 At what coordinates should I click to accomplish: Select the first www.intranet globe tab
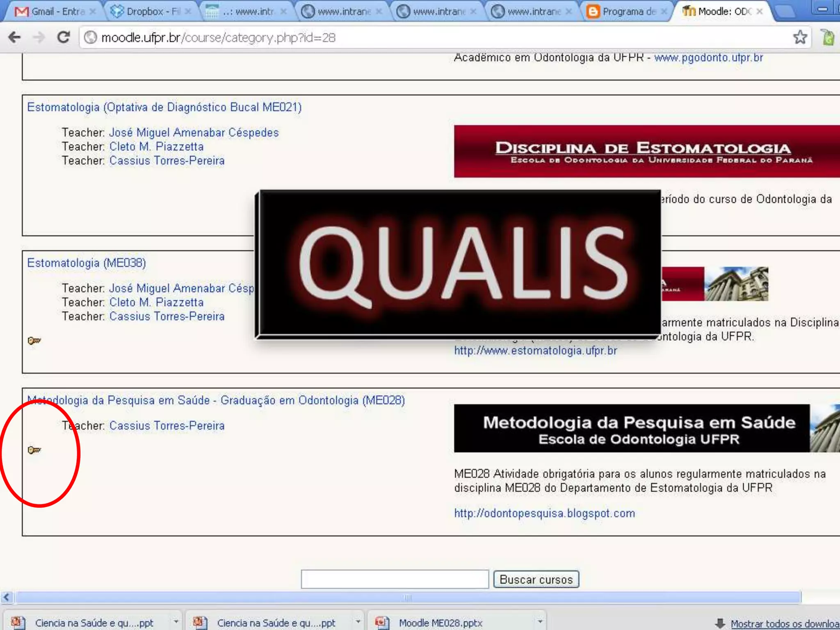[x=342, y=11]
